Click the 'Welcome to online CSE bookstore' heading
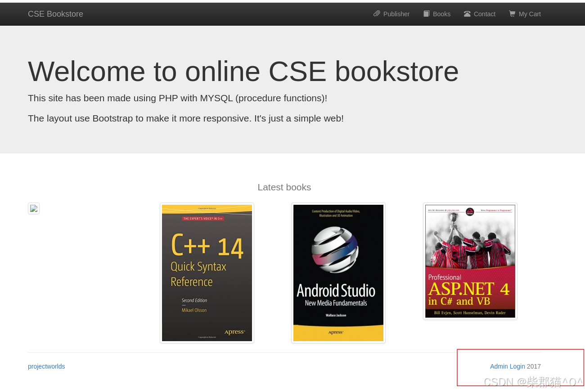This screenshot has height=392, width=585. 243,71
